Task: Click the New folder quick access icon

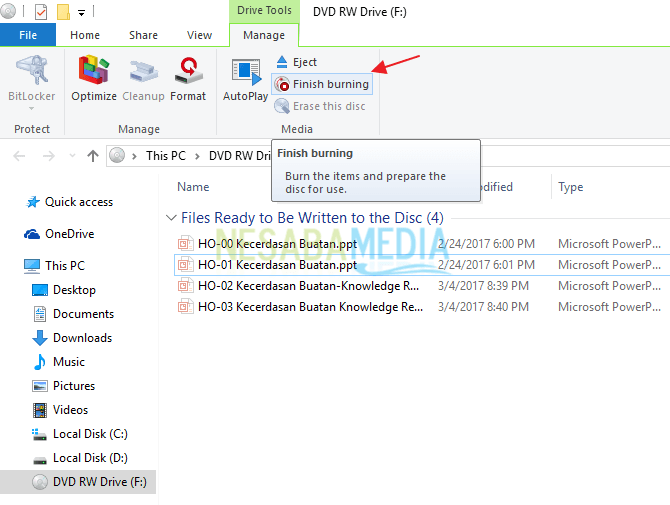Action: pyautogui.click(x=63, y=12)
